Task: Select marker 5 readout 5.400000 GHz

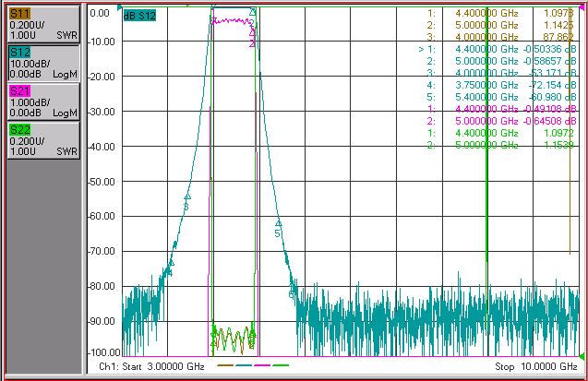Action: tap(486, 97)
